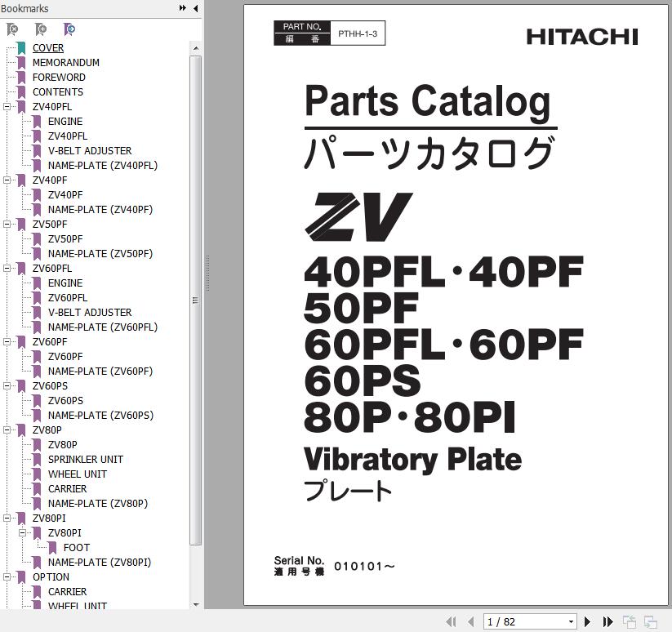Click the bookmark panel scroll up arrow

(x=196, y=48)
